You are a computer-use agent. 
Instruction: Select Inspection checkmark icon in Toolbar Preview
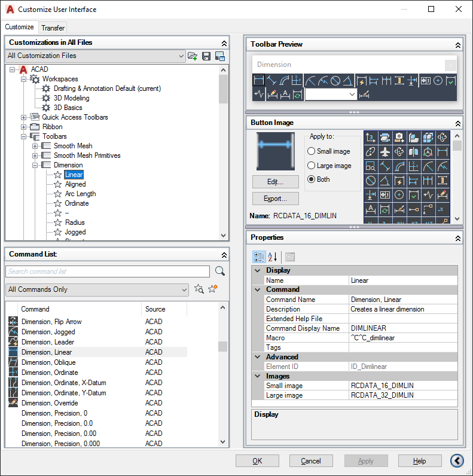coord(451,81)
